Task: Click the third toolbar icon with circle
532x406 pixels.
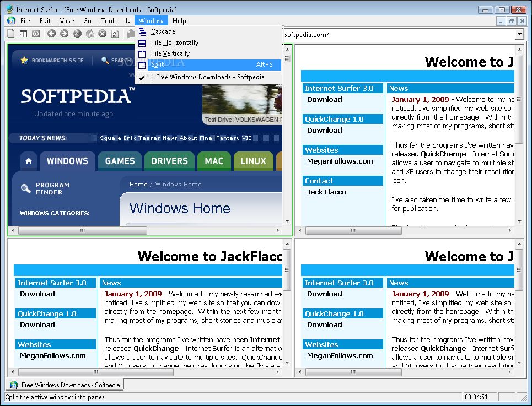Action: (x=36, y=34)
